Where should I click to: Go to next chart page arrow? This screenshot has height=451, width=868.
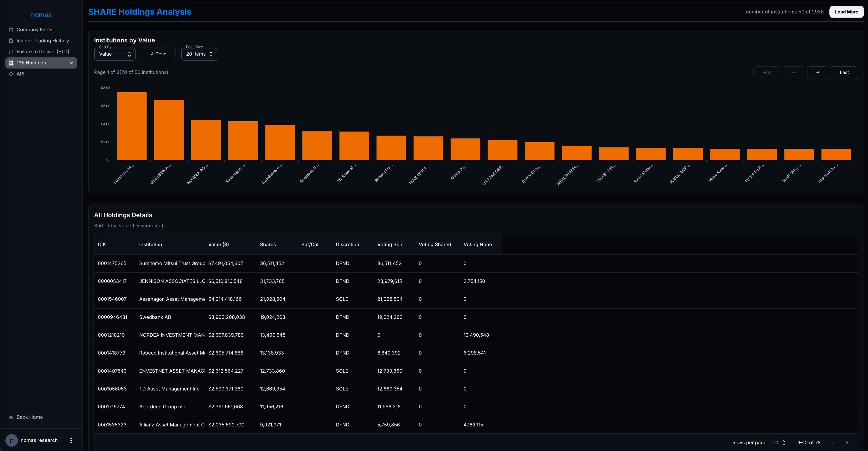click(817, 72)
